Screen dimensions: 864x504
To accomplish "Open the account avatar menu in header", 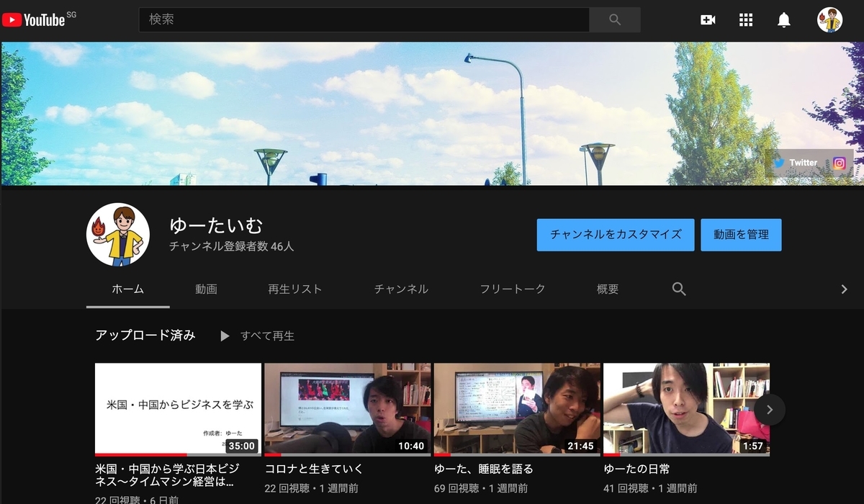I will 829,20.
